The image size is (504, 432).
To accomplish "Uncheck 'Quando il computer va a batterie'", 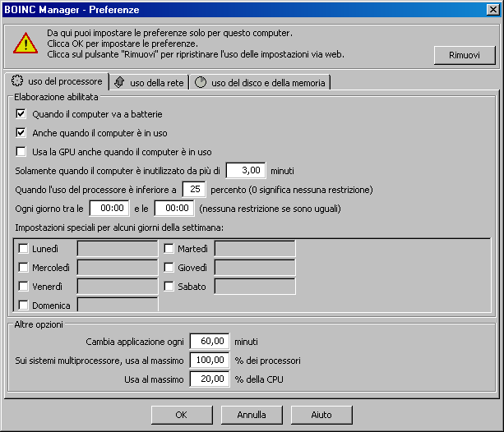I will pyautogui.click(x=21, y=113).
